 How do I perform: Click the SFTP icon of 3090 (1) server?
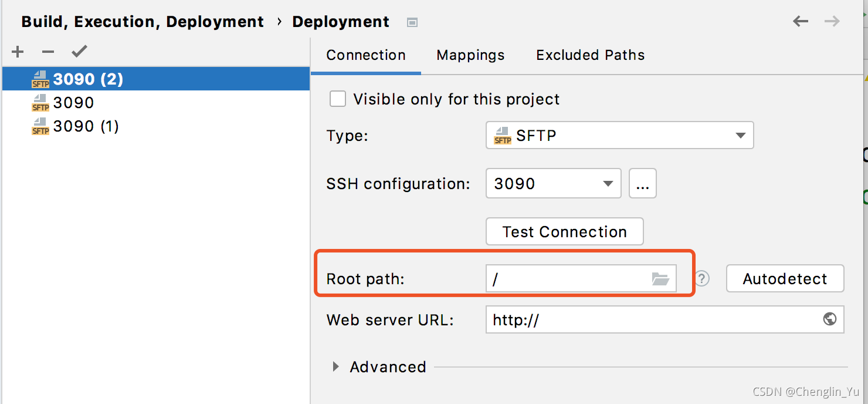point(40,126)
